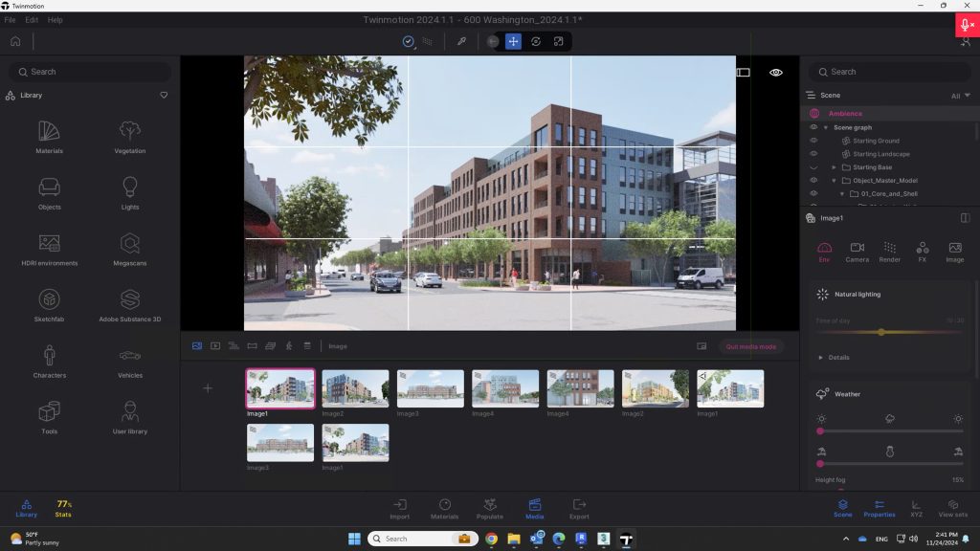
Task: Click the Populate tool in bottom bar
Action: tap(489, 508)
